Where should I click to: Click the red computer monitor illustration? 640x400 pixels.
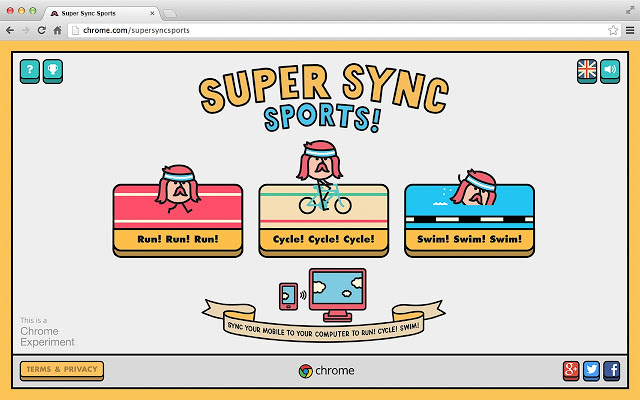(x=337, y=295)
